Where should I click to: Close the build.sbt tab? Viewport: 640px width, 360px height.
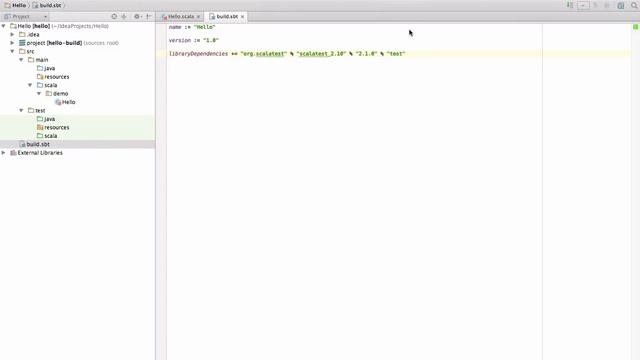242,17
